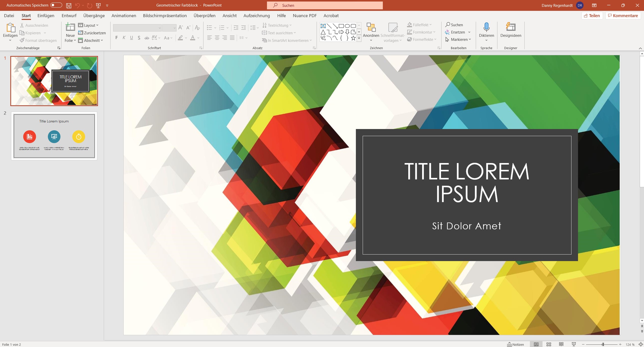This screenshot has height=347, width=644.
Task: Click the Teilen button
Action: [592, 16]
